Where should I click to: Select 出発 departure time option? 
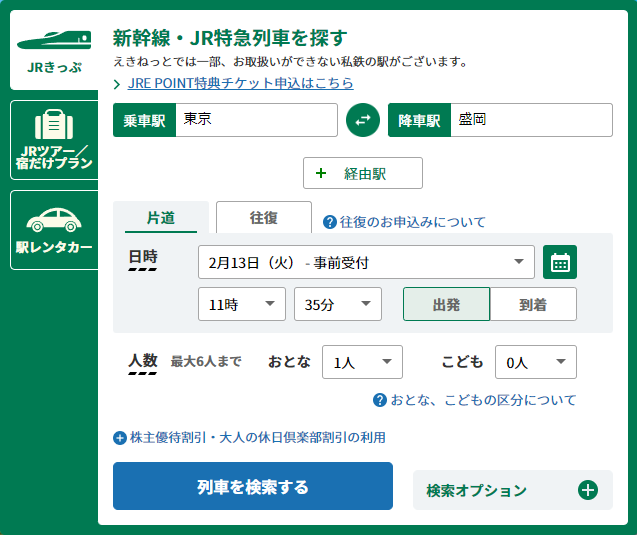(446, 304)
